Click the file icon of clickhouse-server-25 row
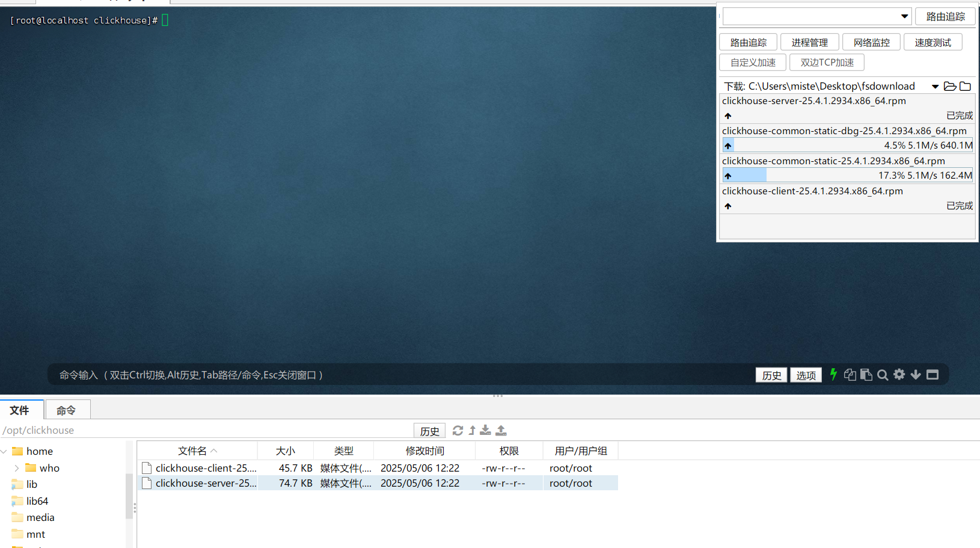 146,483
